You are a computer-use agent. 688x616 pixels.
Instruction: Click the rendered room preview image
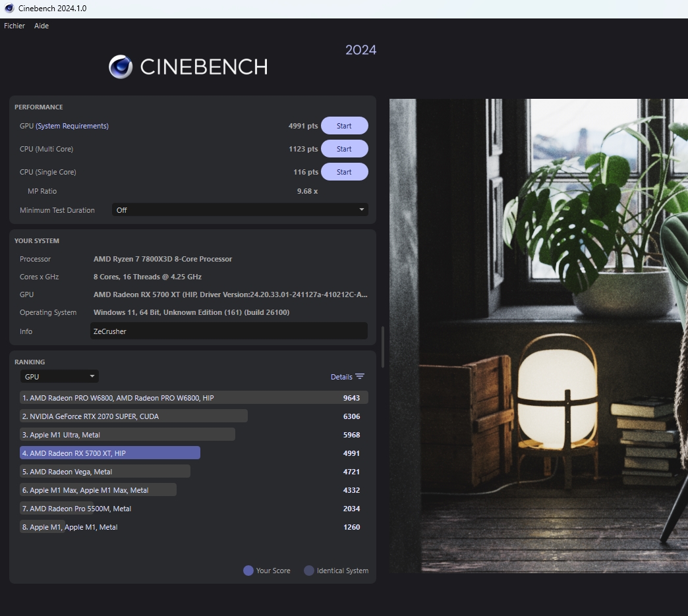tap(538, 335)
